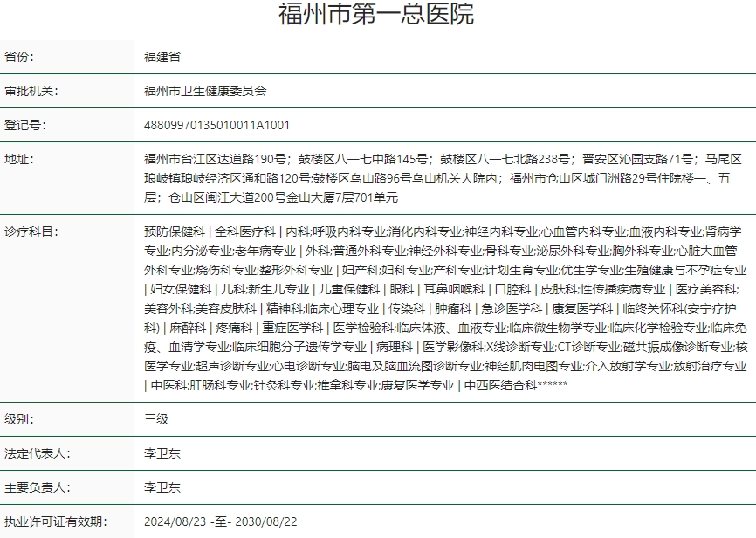The width and height of the screenshot is (756, 538).
Task: Click address text 仓山区闽江大道200号金山大厦7层701单元
Action: tap(284, 197)
